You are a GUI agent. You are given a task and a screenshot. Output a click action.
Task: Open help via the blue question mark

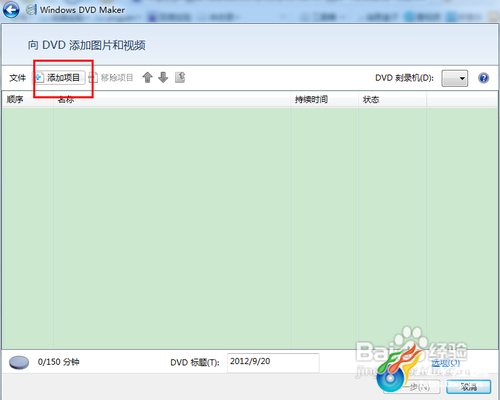coord(483,78)
